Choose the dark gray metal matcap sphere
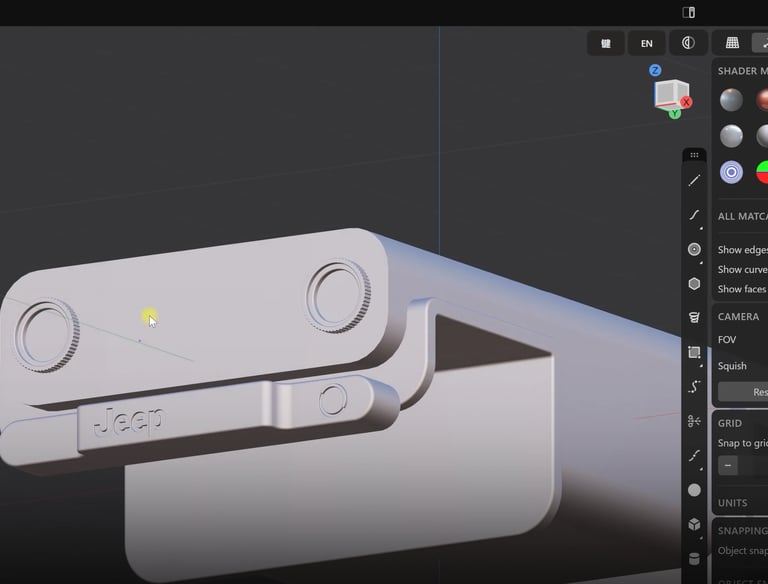The image size is (768, 584). [x=731, y=100]
